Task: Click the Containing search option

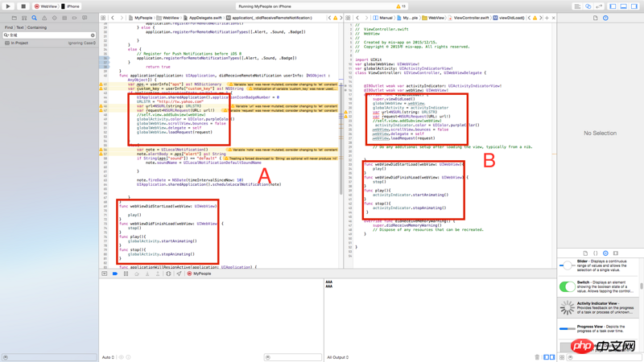Action: click(37, 27)
